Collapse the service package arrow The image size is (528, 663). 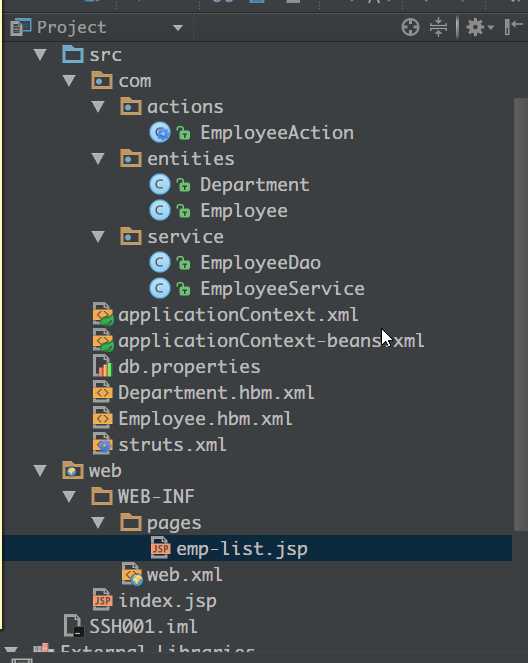point(98,236)
